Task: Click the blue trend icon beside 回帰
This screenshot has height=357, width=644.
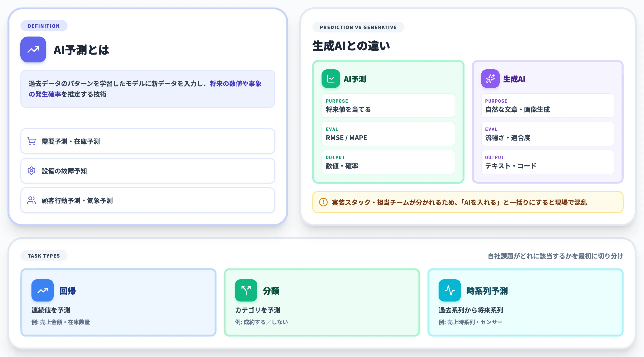Action: [43, 290]
